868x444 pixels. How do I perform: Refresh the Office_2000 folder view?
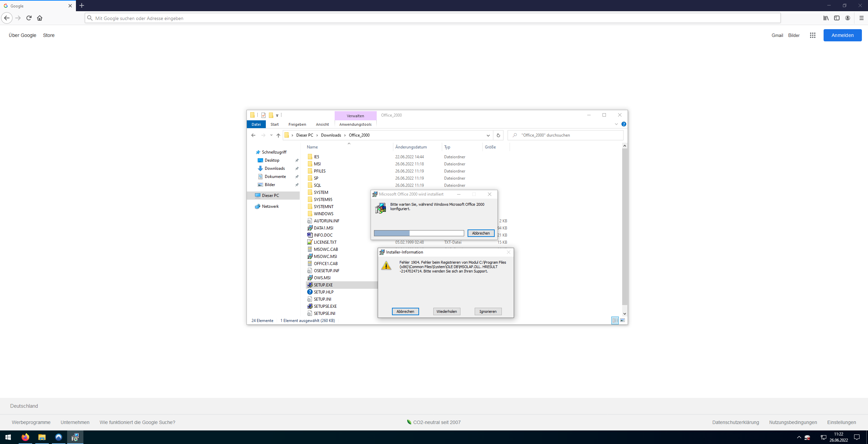click(x=498, y=135)
